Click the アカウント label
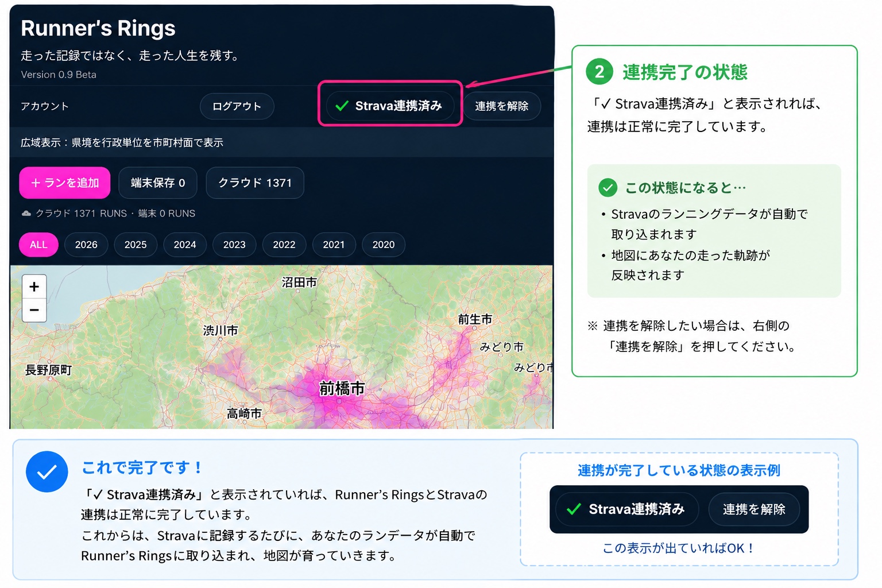The height and width of the screenshot is (588, 882). (45, 106)
